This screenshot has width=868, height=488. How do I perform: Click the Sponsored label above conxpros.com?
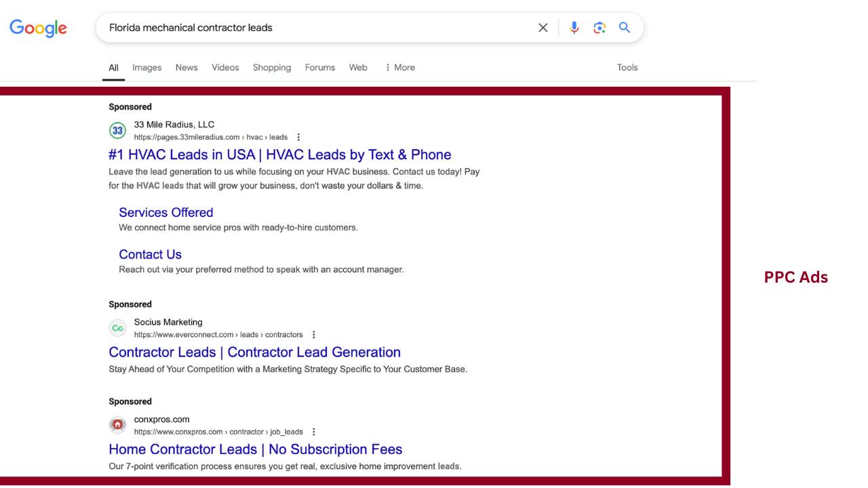(x=130, y=401)
